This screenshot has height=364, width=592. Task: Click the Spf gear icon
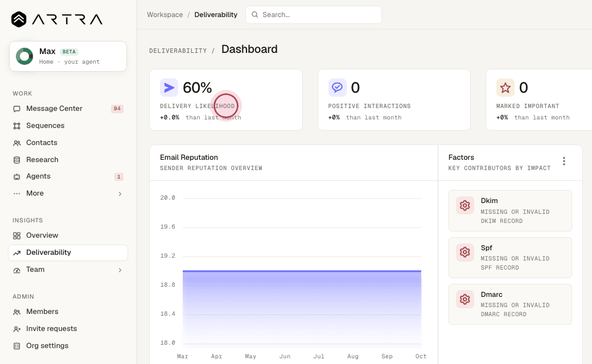pyautogui.click(x=464, y=253)
